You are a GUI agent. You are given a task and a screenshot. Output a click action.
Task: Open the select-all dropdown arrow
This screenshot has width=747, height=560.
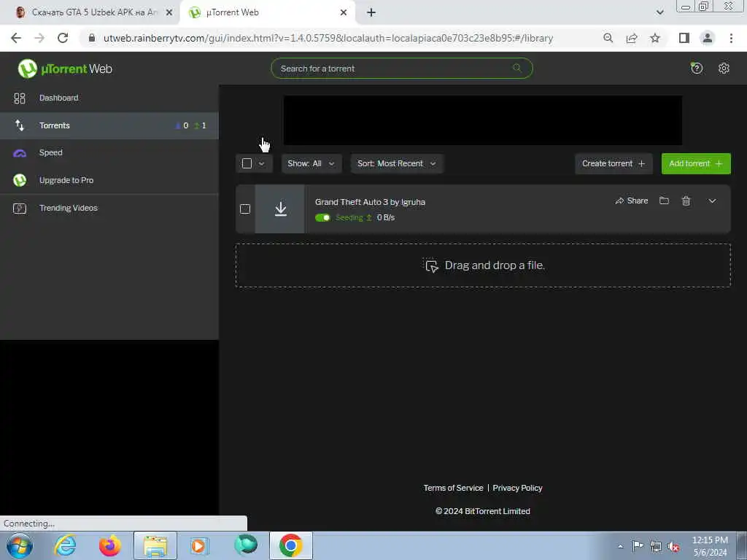pyautogui.click(x=262, y=163)
